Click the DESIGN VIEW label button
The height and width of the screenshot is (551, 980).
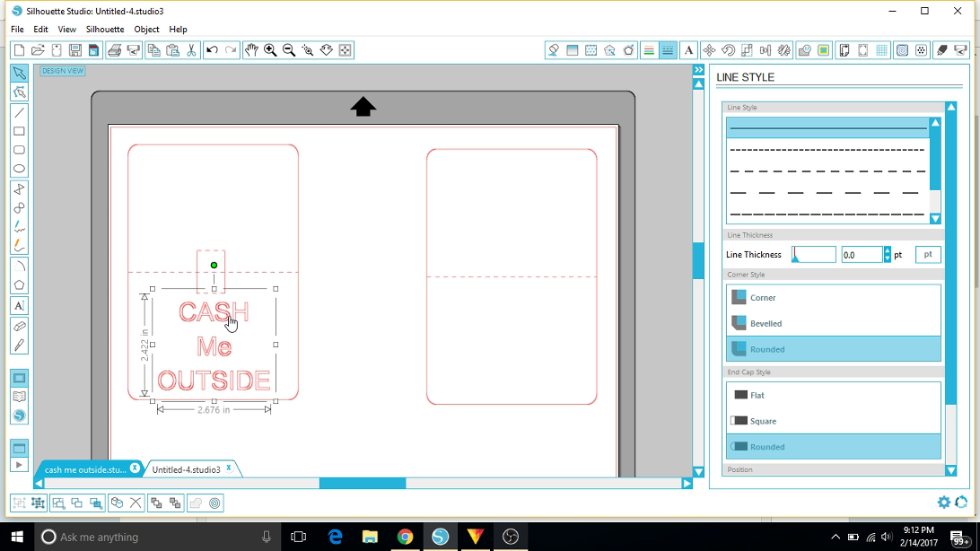coord(63,71)
